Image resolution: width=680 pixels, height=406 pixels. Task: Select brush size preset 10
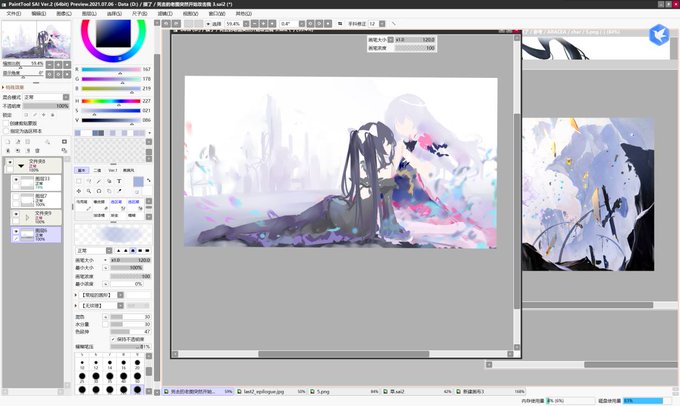(x=82, y=363)
